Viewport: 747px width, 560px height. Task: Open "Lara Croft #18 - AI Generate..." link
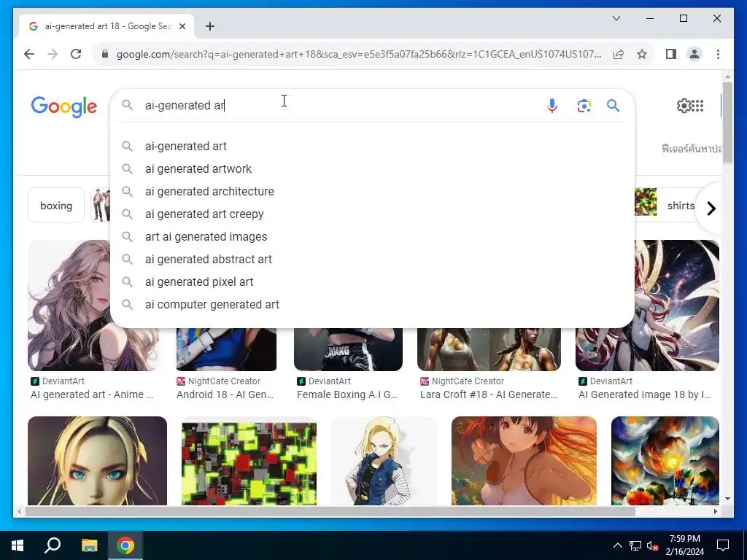point(488,394)
